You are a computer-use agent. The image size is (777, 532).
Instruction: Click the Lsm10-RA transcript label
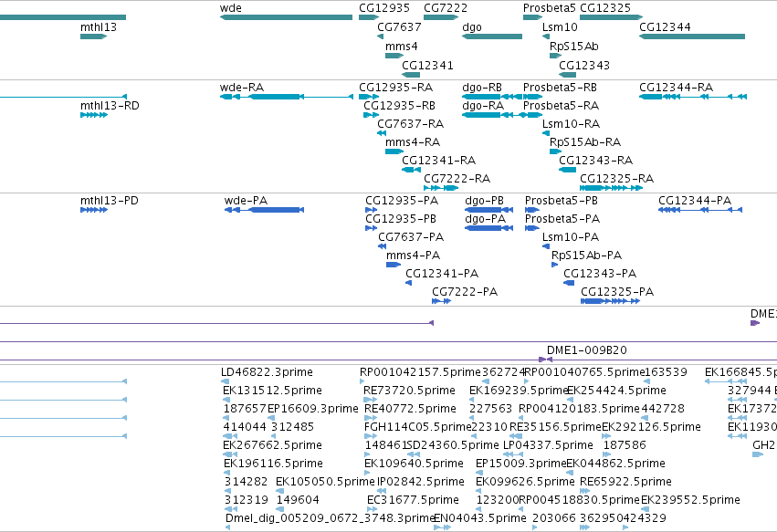[x=571, y=124]
